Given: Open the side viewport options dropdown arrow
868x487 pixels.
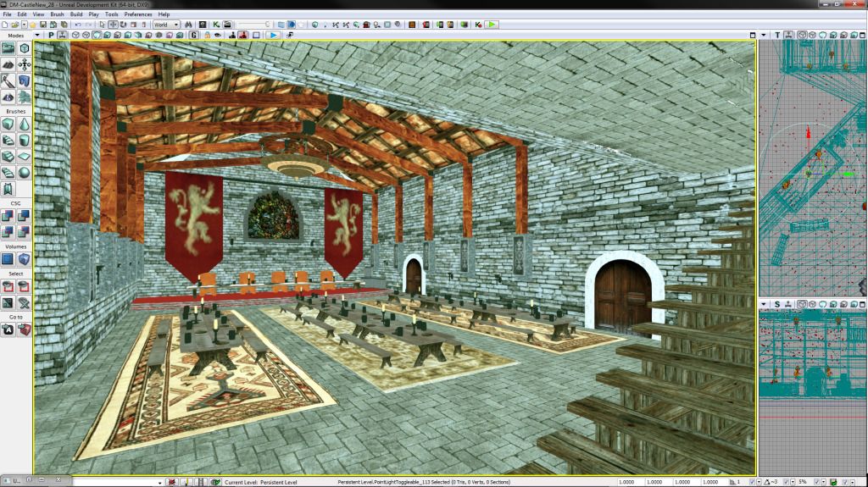Looking at the screenshot, I should [x=764, y=304].
